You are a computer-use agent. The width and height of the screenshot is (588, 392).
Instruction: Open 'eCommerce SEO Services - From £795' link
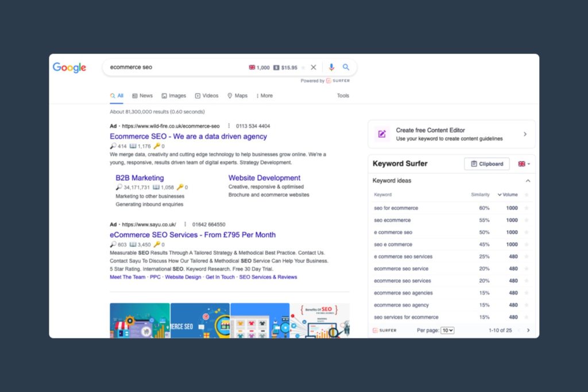[192, 235]
